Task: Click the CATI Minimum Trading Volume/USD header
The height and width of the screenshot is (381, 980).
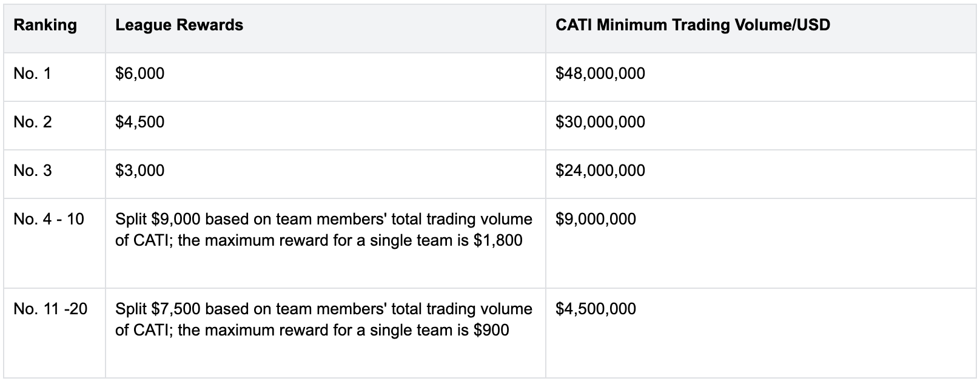Action: [x=693, y=25]
